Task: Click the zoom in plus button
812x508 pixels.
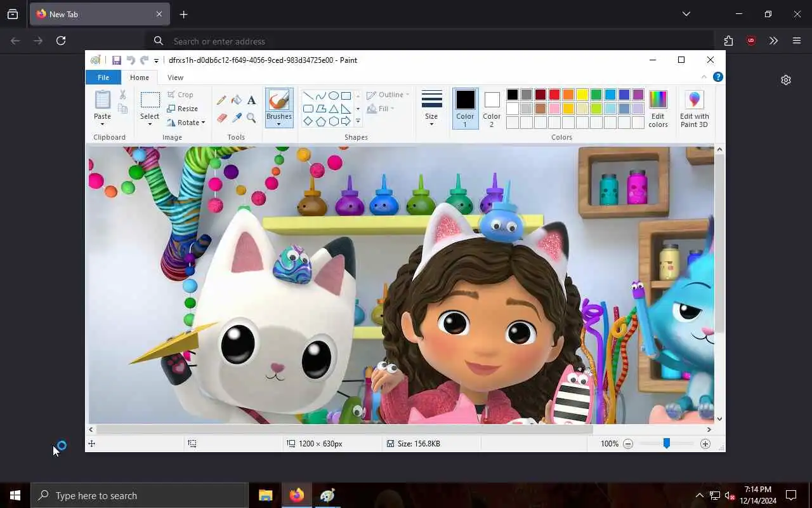Action: click(x=705, y=444)
